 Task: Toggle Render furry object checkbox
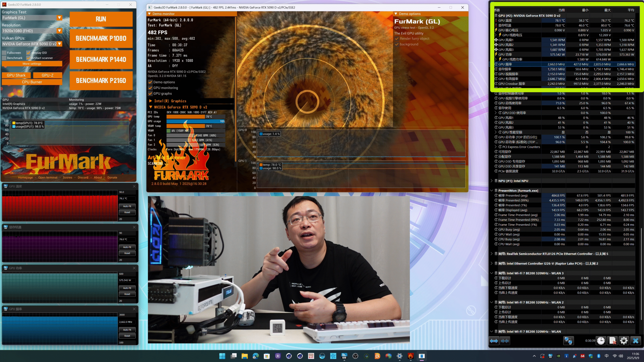pyautogui.click(x=397, y=39)
